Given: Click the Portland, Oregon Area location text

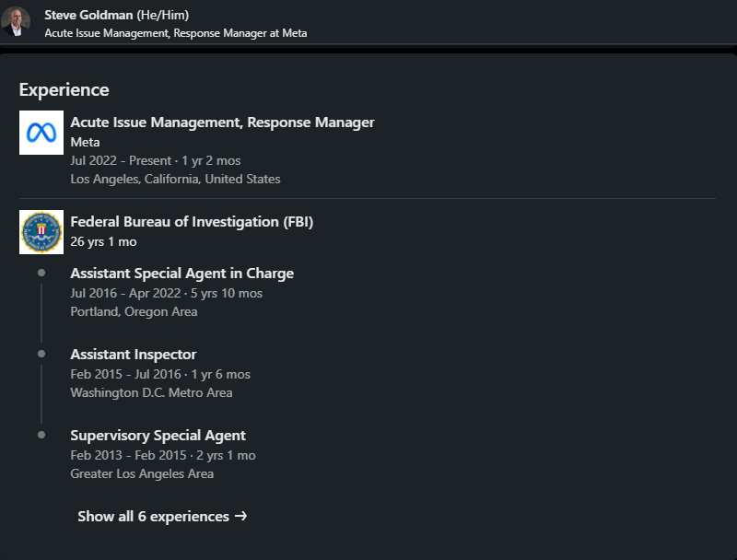Looking at the screenshot, I should 134,311.
